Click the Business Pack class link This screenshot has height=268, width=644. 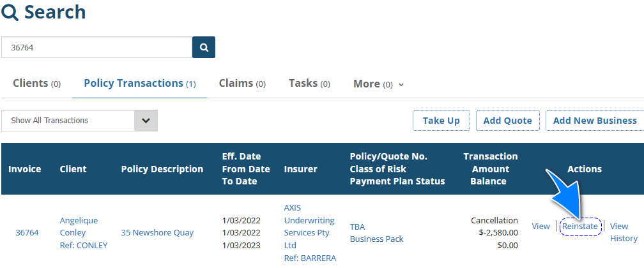(x=376, y=239)
